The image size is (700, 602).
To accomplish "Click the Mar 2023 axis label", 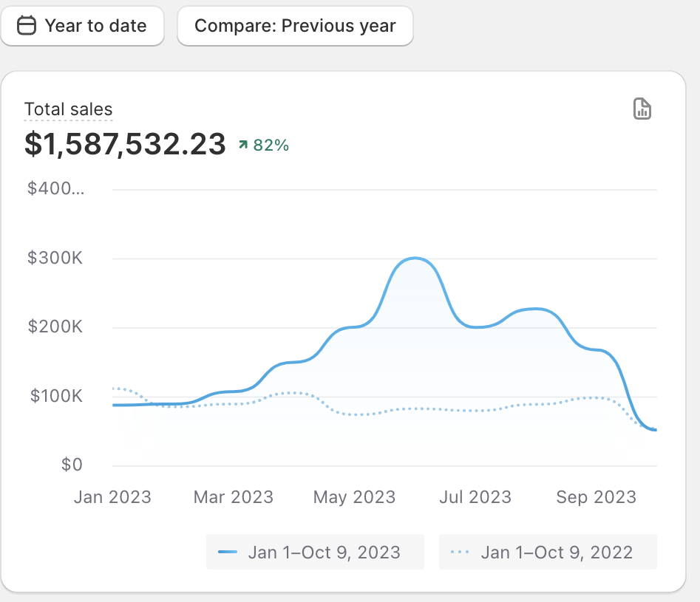I will tap(234, 497).
